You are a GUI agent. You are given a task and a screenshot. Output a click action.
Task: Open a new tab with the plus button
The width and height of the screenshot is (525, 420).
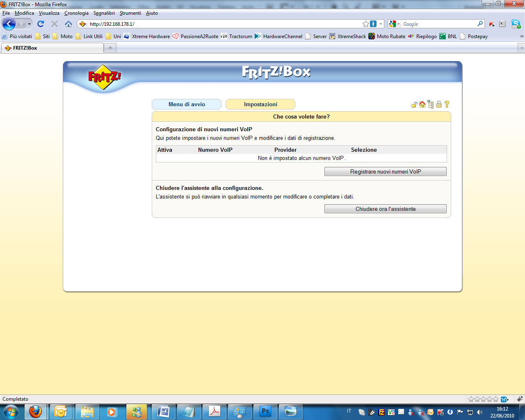point(110,48)
